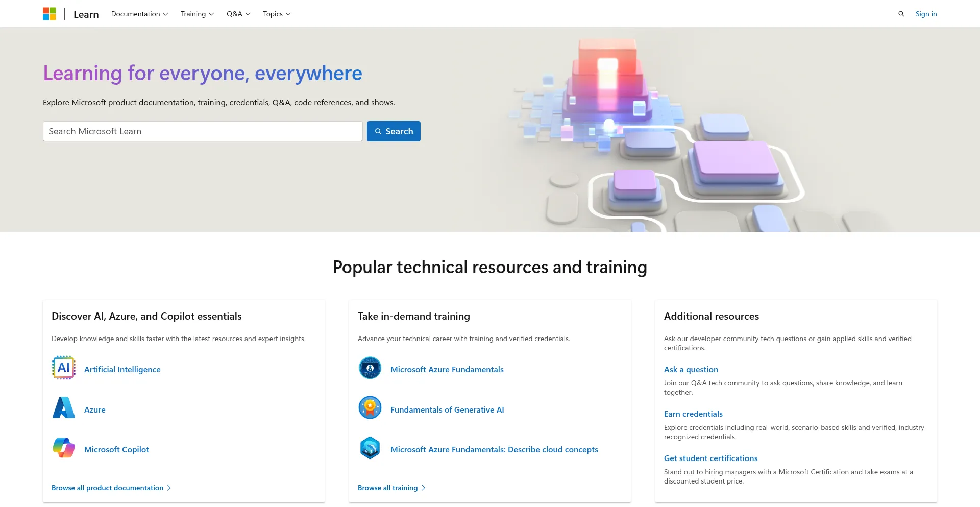Expand the Documentation dropdown

point(139,14)
